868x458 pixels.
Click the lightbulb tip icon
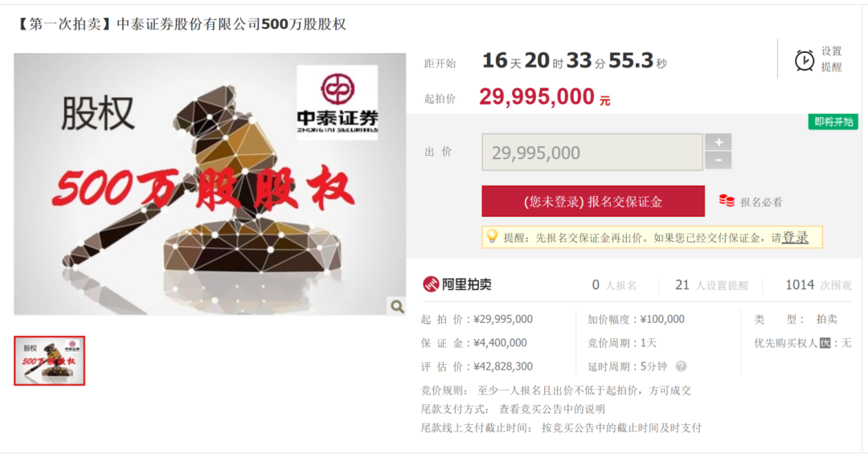pos(492,237)
